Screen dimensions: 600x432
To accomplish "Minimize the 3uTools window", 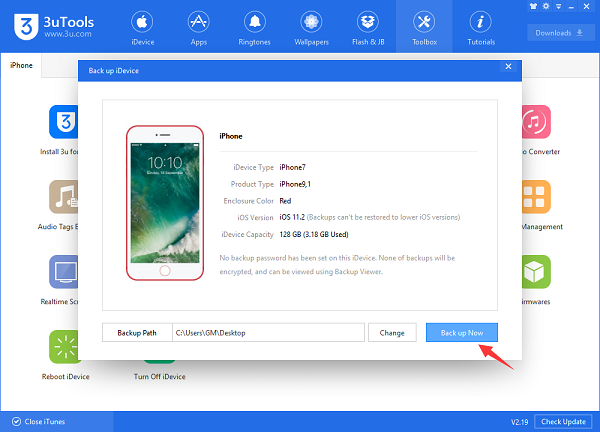I will pyautogui.click(x=571, y=7).
